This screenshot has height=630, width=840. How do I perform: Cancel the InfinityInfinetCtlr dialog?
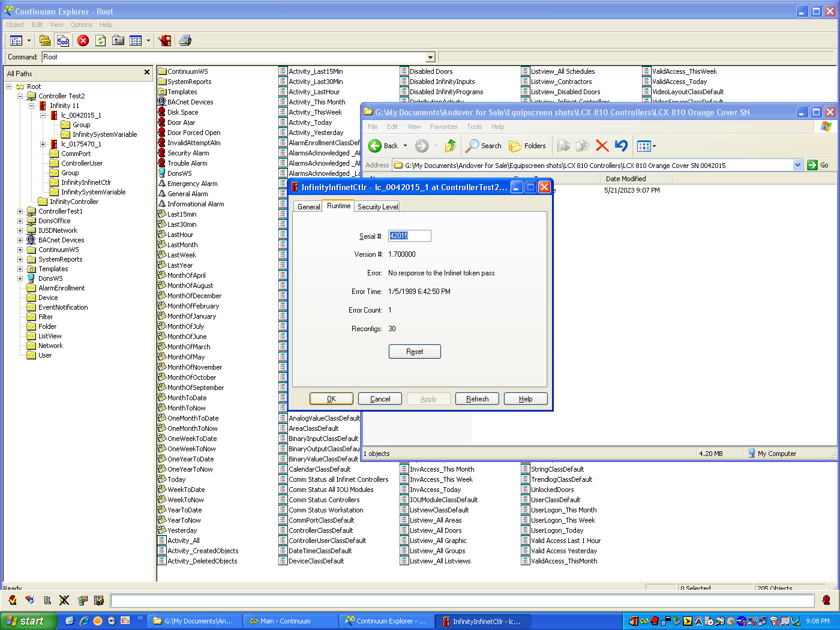point(380,399)
